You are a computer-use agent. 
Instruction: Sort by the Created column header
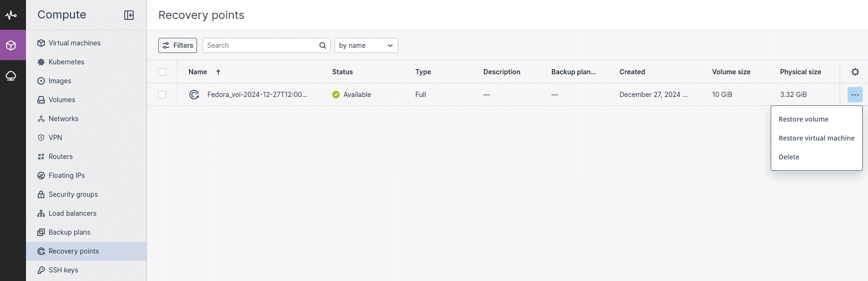coord(632,72)
